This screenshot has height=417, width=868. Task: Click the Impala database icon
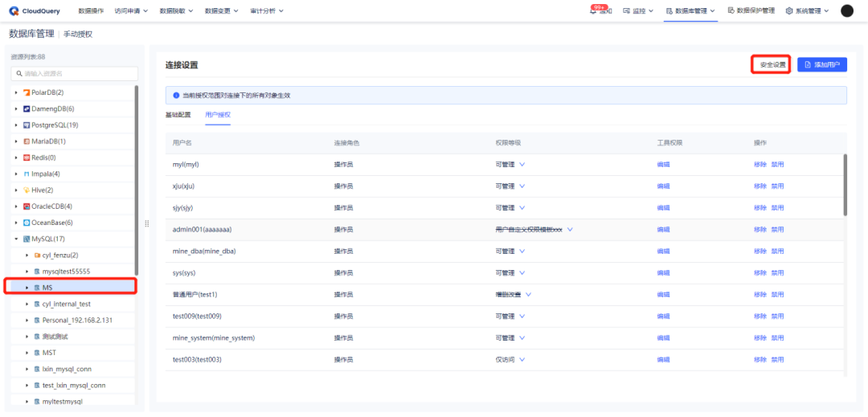click(26, 174)
